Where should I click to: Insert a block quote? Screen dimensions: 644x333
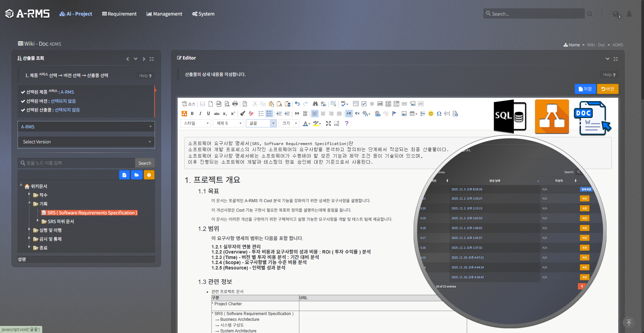(x=297, y=114)
